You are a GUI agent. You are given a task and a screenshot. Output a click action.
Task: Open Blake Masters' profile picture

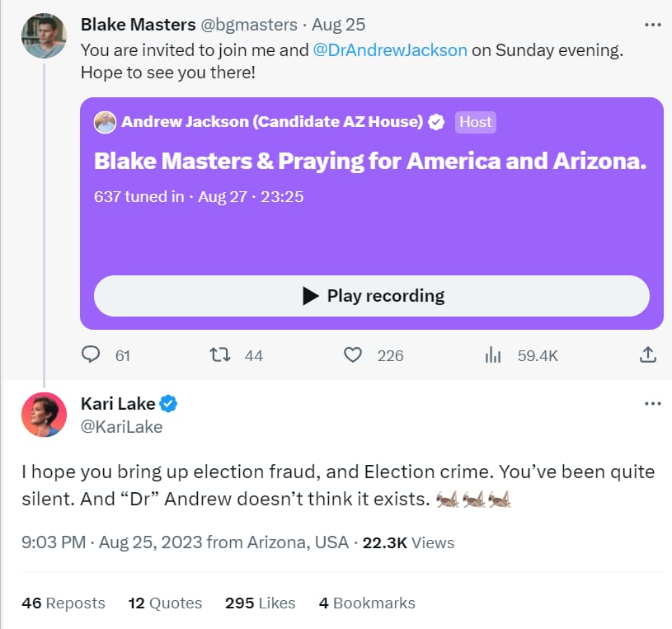pos(44,35)
